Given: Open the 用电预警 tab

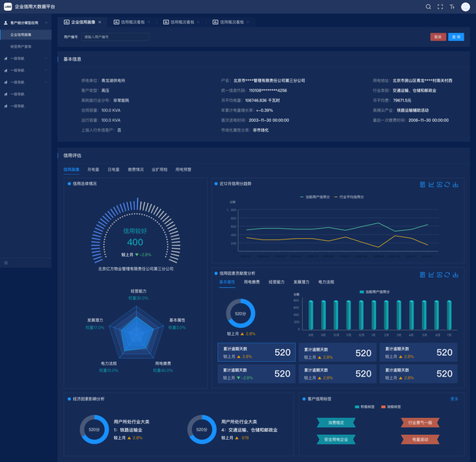Looking at the screenshot, I should coord(183,169).
